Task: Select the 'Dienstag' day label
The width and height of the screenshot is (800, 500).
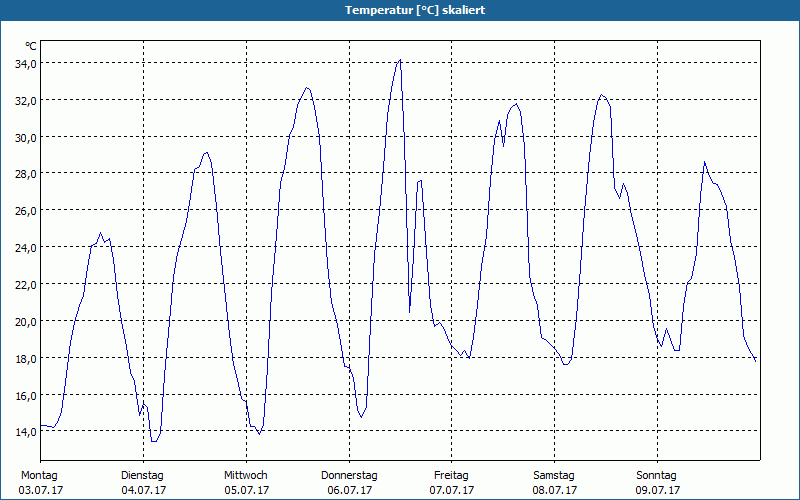Action: click(x=142, y=476)
